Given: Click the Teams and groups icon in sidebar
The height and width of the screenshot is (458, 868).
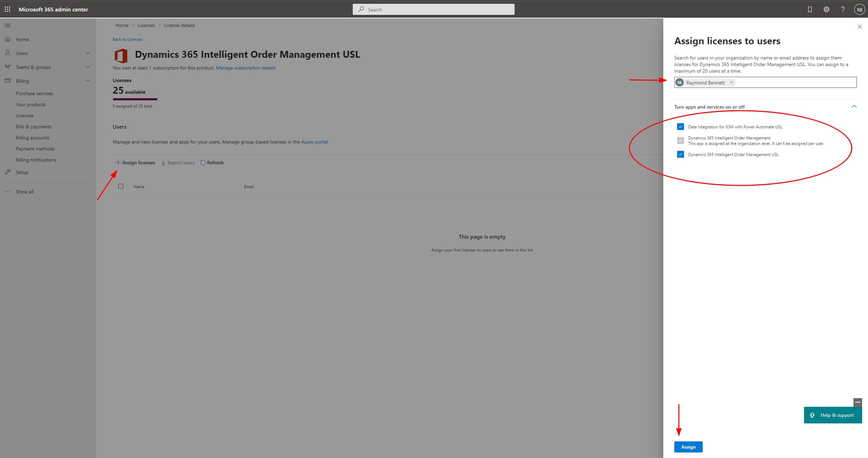Looking at the screenshot, I should click(x=9, y=66).
